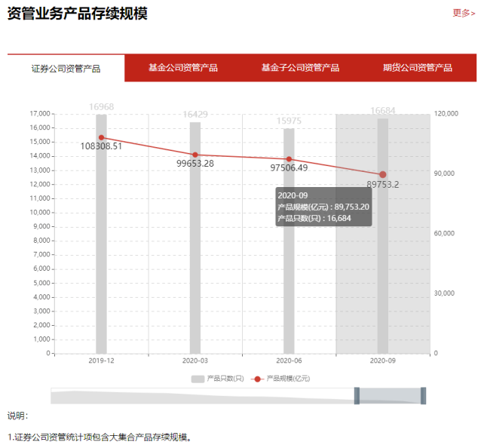Click the 2020-09 gray bar
This screenshot has width=487, height=448.
pos(383,264)
